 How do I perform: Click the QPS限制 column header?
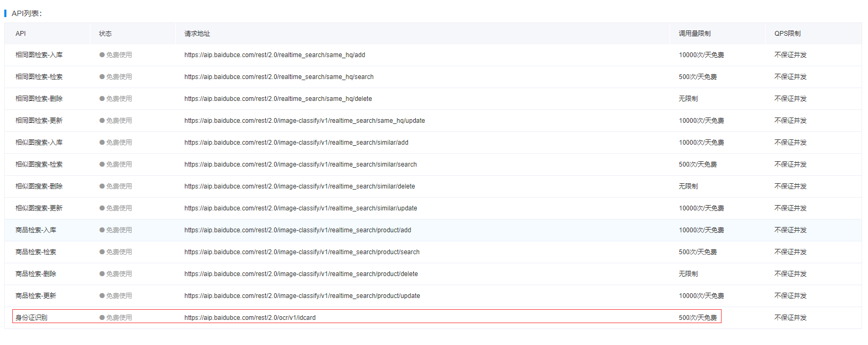point(788,34)
